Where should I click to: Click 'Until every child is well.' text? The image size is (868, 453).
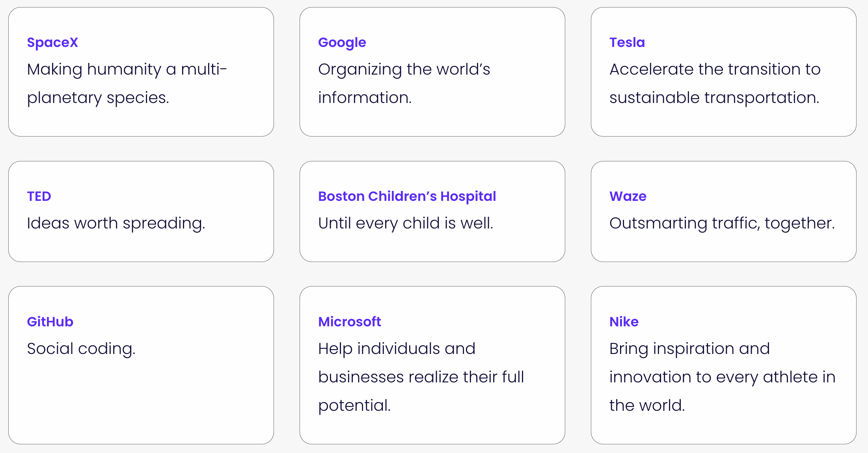(406, 223)
